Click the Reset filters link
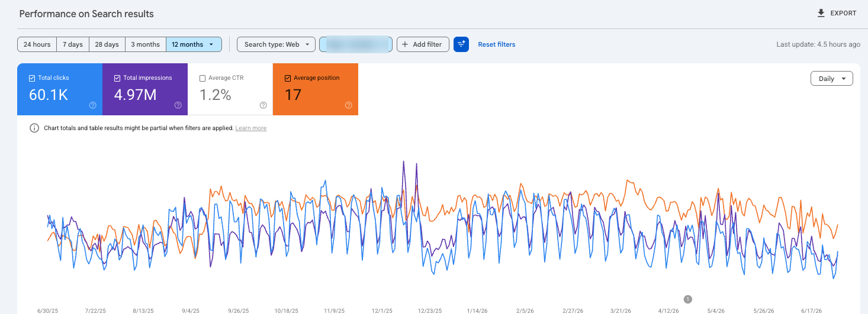Image resolution: width=868 pixels, height=314 pixels. (x=497, y=44)
